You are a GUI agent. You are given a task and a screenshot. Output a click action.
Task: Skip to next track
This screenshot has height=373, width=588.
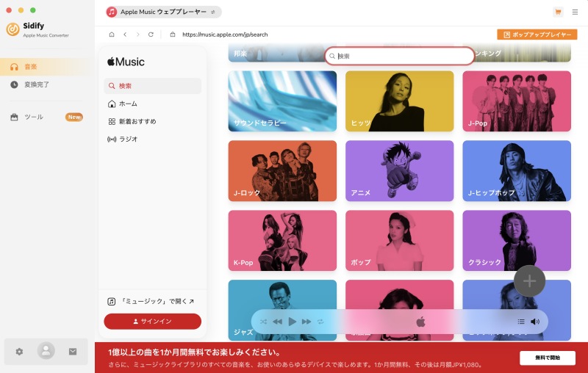tap(306, 322)
